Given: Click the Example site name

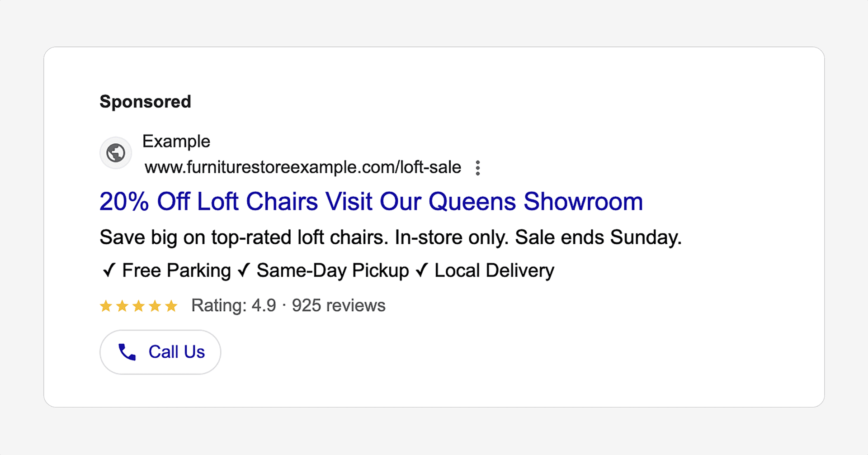Looking at the screenshot, I should tap(176, 142).
